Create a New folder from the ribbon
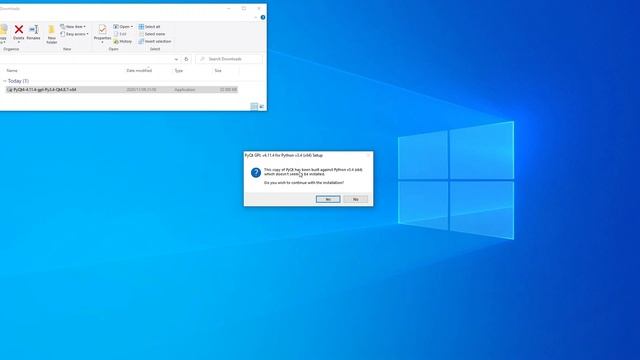Image resolution: width=640 pixels, height=360 pixels. tap(51, 34)
